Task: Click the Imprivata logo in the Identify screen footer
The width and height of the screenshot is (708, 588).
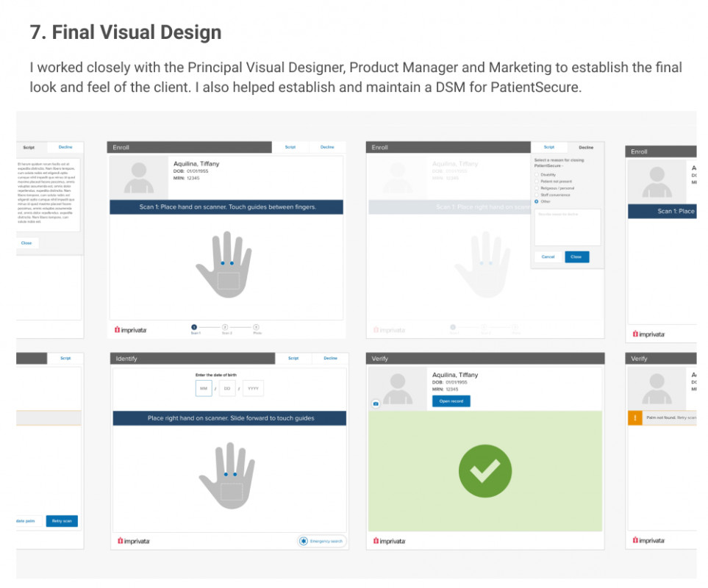Action: tap(133, 541)
